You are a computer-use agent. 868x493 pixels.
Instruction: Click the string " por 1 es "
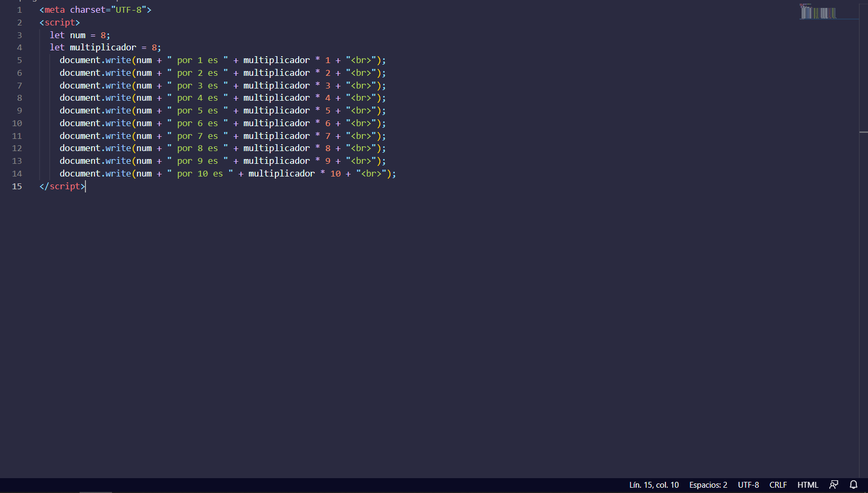[197, 60]
